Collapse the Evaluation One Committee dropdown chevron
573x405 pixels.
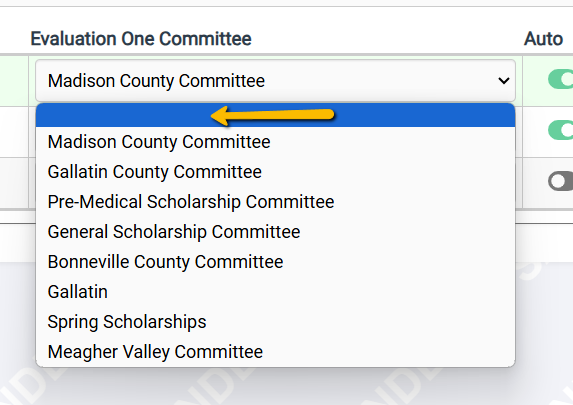pos(504,80)
